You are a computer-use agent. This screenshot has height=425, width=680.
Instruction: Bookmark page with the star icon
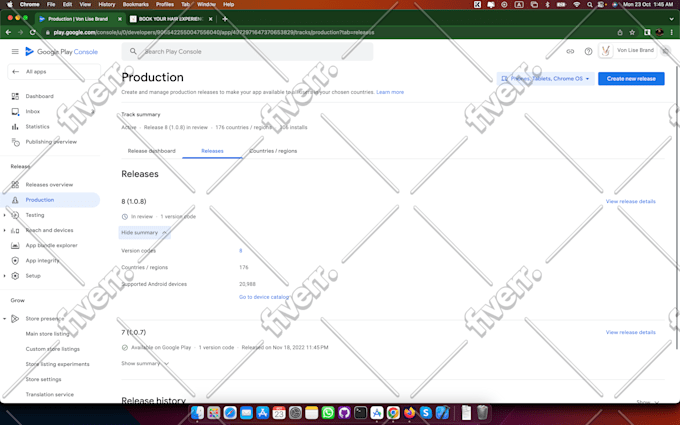click(x=632, y=33)
